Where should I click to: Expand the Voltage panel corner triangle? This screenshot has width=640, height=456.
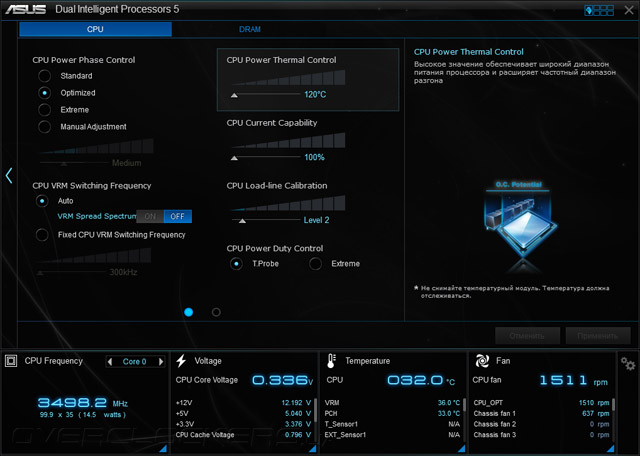(x=312, y=449)
